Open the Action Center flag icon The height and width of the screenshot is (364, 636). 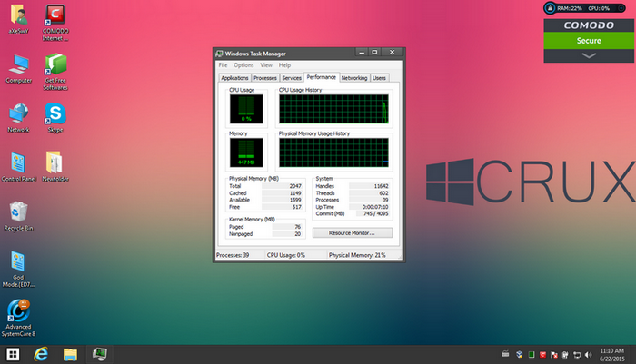553,355
